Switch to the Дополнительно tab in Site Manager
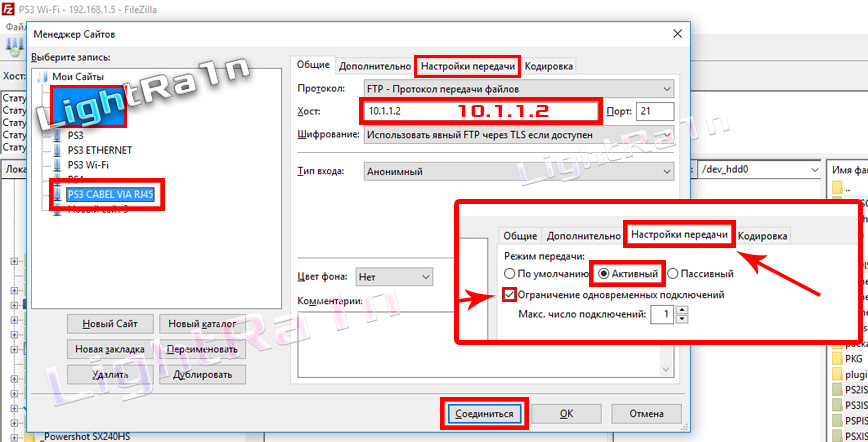868x442 pixels. pyautogui.click(x=375, y=66)
